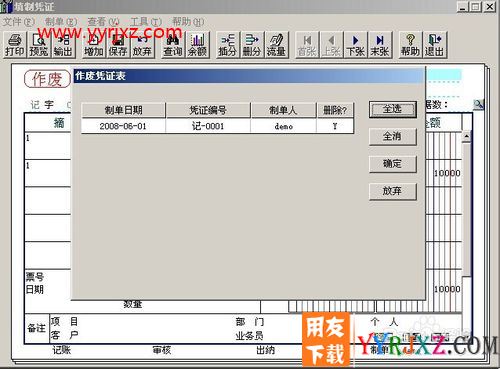Open the 文件 menu
The image size is (500, 369).
[18, 22]
